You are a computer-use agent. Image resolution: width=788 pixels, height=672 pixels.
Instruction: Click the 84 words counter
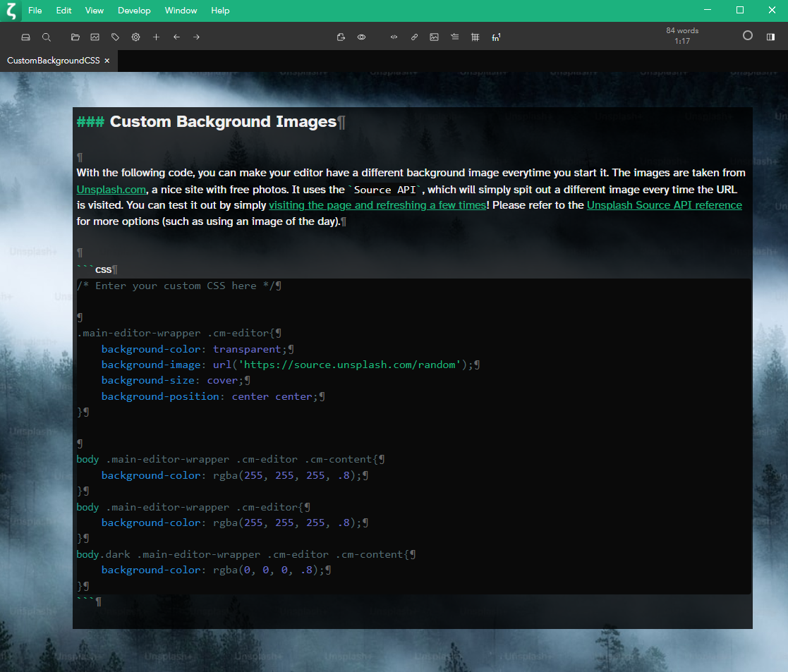click(682, 30)
